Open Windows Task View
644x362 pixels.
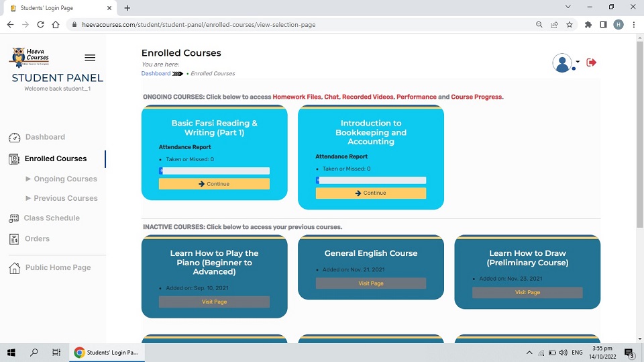56,353
